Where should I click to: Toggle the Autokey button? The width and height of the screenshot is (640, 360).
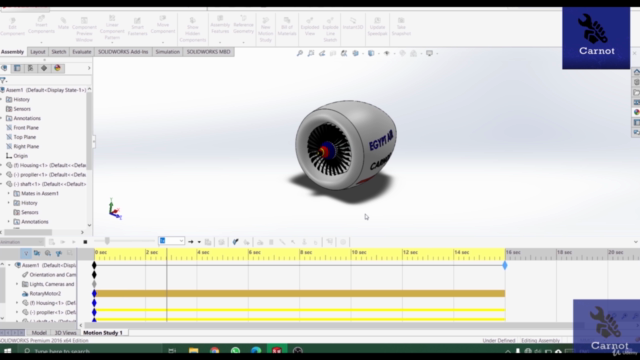(235, 242)
